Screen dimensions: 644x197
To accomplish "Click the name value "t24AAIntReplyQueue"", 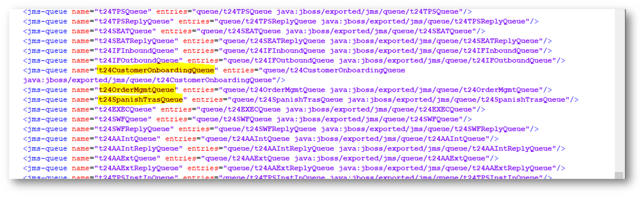I will 138,149.
